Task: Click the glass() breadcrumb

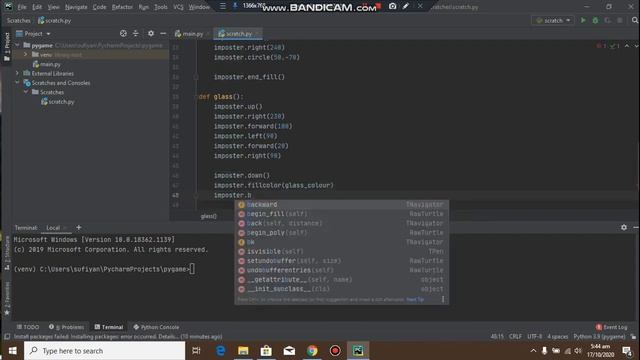Action: click(209, 216)
